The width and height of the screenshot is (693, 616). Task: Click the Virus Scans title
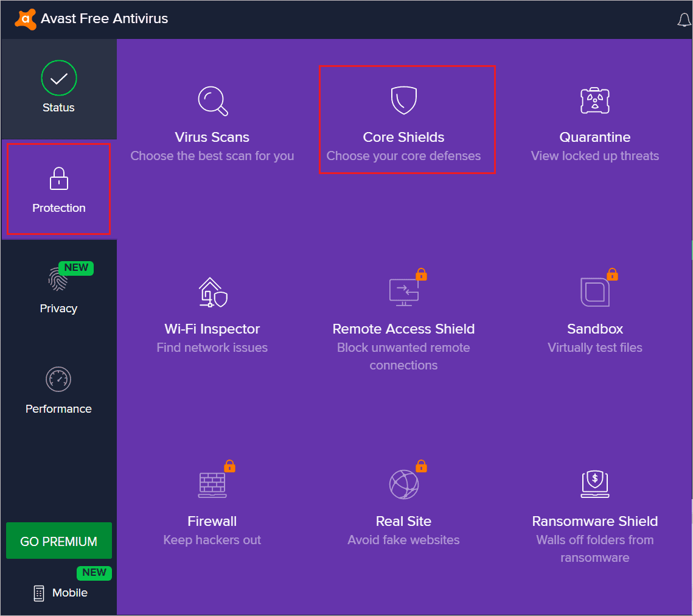tap(212, 137)
